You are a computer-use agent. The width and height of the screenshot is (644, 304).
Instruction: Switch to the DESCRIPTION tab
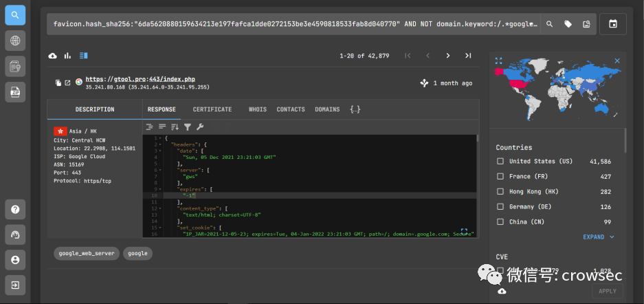point(95,109)
